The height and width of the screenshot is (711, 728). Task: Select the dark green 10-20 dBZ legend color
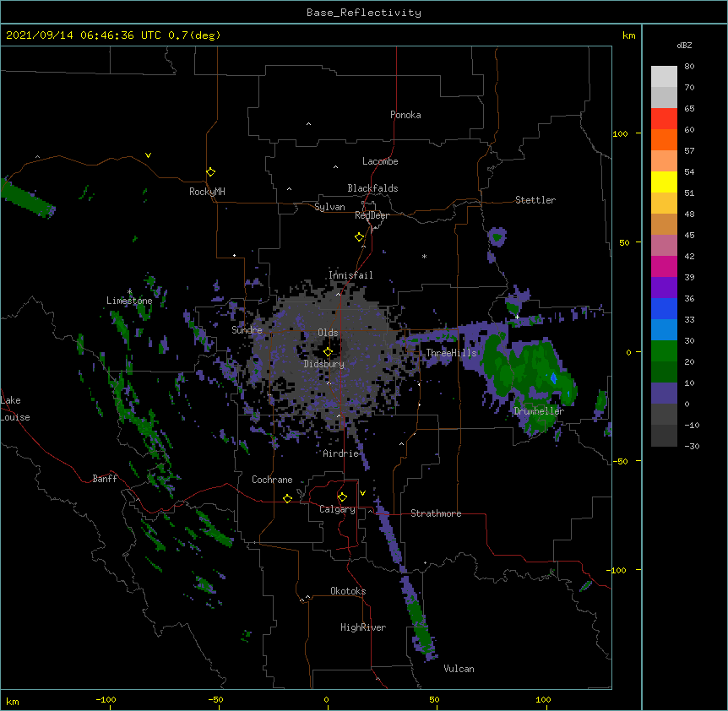[x=664, y=372]
